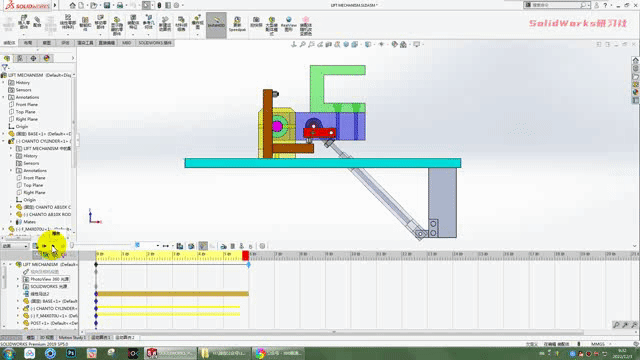Create a new document with the New icon
Viewport: 640px width, 360px height.
[81, 5]
